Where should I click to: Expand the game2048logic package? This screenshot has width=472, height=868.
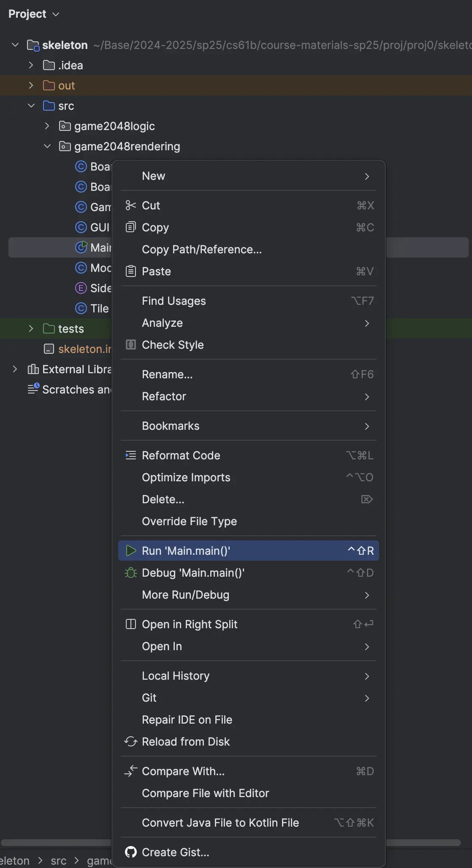coord(47,126)
